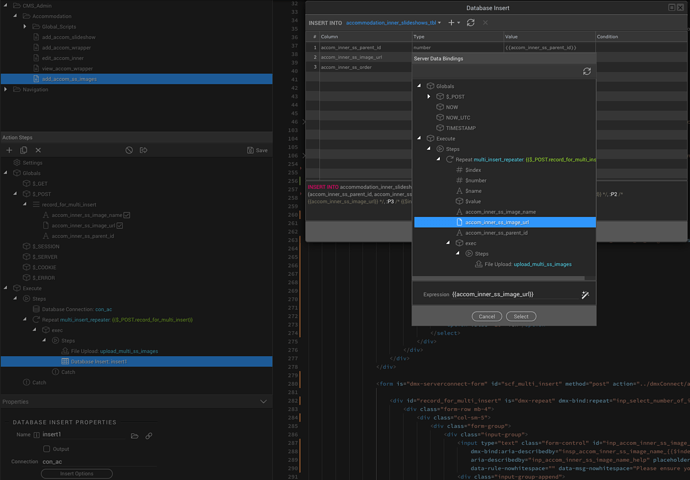Click the Name field insert1
Image resolution: width=690 pixels, height=480 pixels.
tap(84, 435)
